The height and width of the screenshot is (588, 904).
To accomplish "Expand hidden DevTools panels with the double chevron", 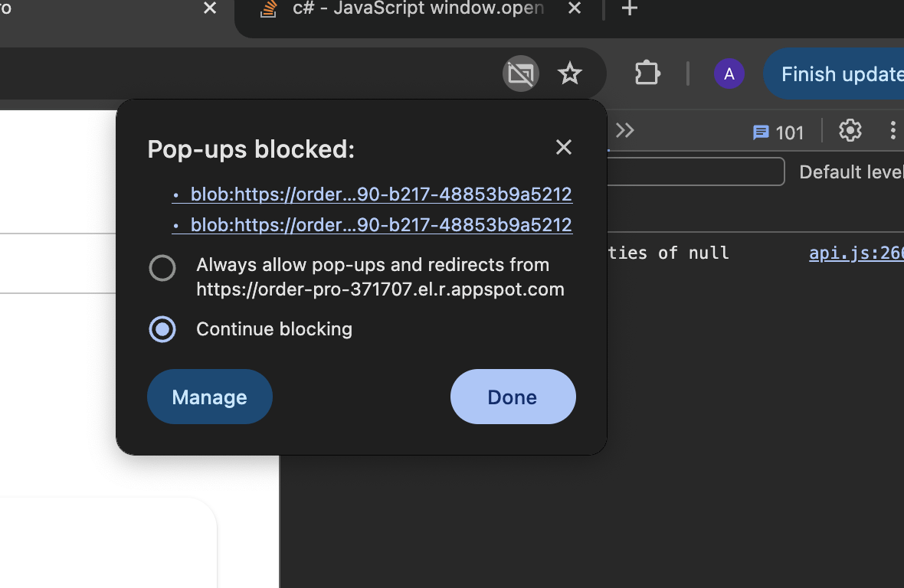I will pyautogui.click(x=624, y=130).
